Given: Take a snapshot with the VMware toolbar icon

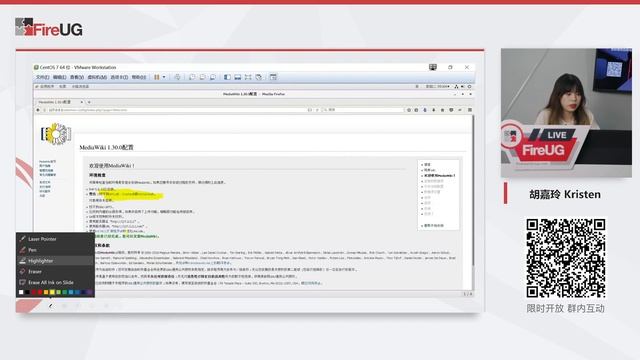Looking at the screenshot, I should click(x=192, y=77).
